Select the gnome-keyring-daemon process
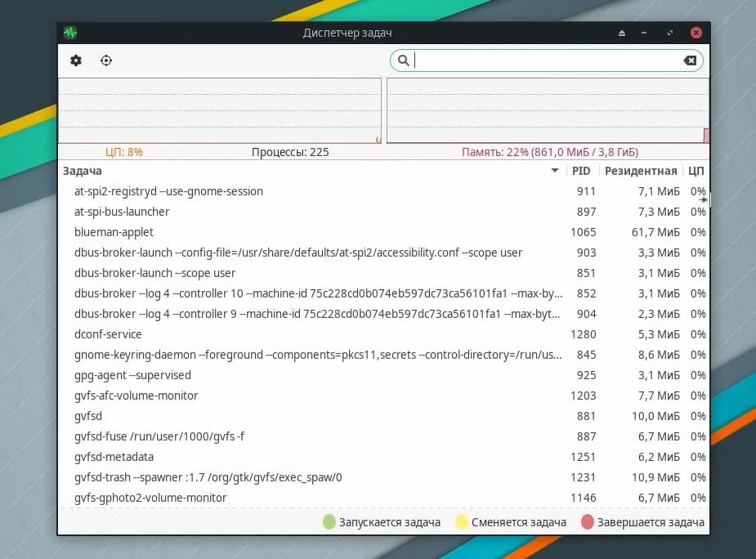Image resolution: width=756 pixels, height=559 pixels. [383, 355]
